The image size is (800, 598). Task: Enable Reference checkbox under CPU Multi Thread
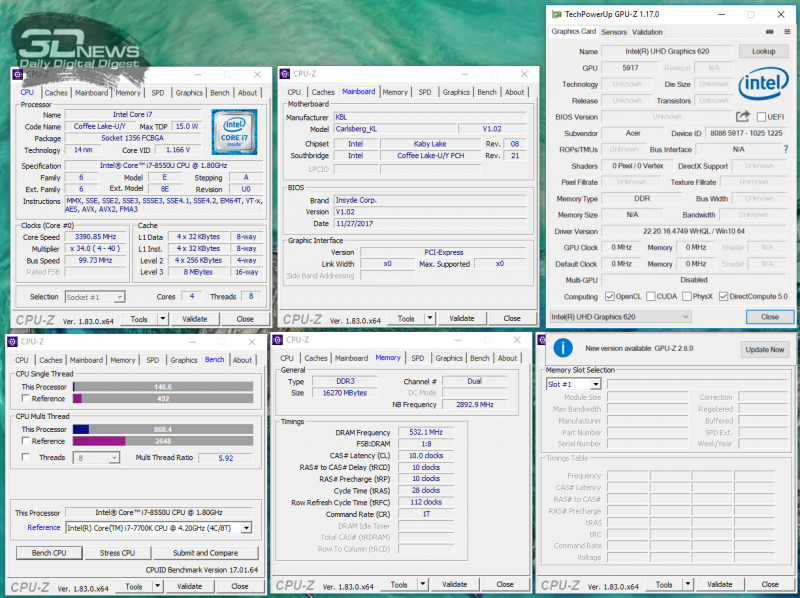[25, 440]
